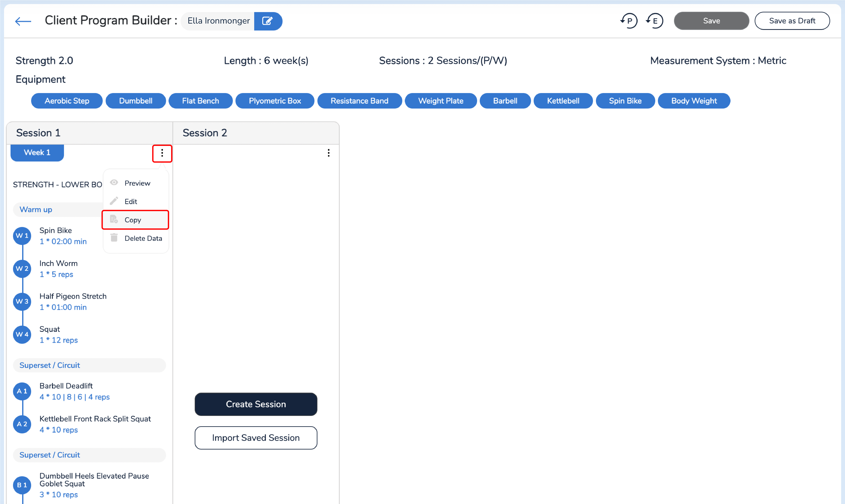Open Session 2 three-dot options menu
The image size is (845, 504).
[329, 153]
